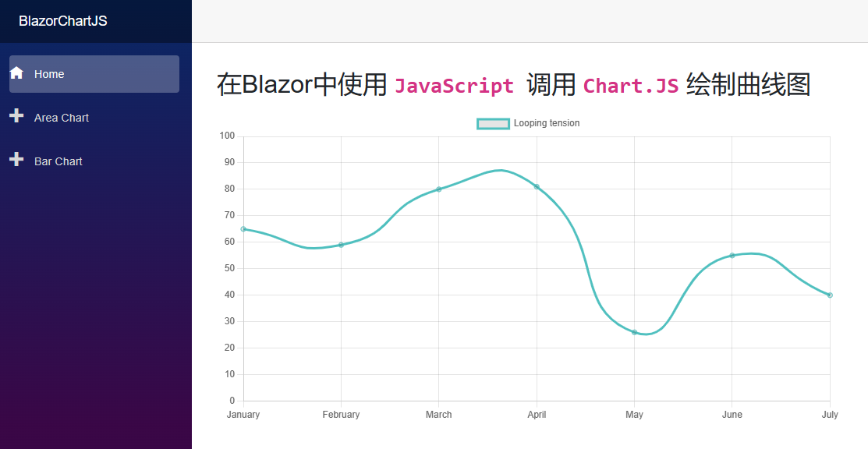Click the March data point at 80
Screen dimensions: 868x449
(x=439, y=189)
